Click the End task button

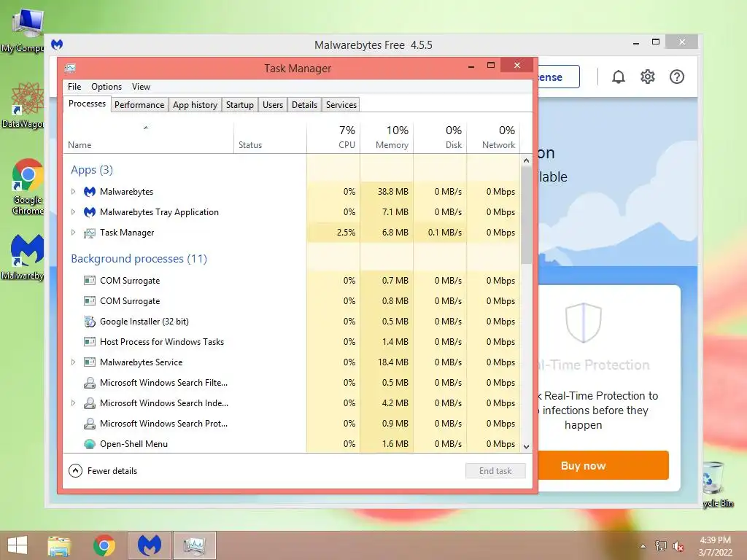(495, 471)
